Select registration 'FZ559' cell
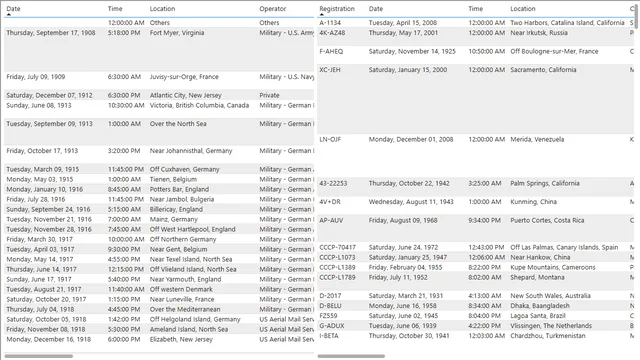The height and width of the screenshot is (360, 640). 329,316
